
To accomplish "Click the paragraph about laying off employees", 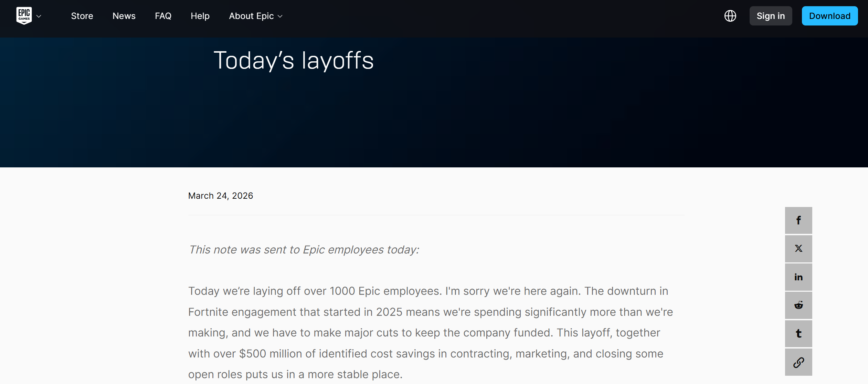I will 430,333.
